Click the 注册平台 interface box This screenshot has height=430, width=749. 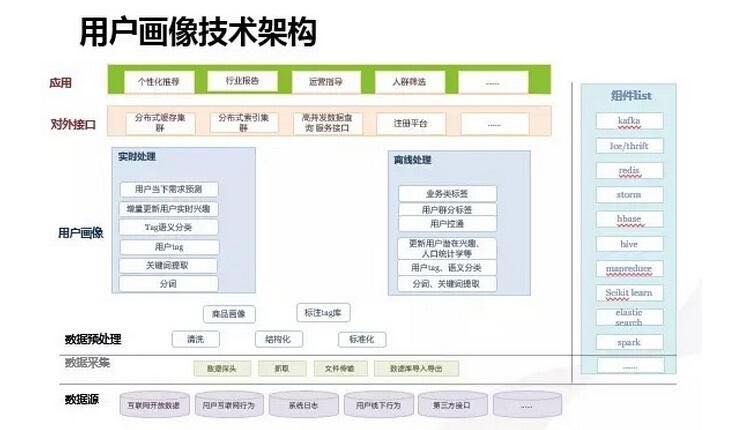pyautogui.click(x=410, y=123)
